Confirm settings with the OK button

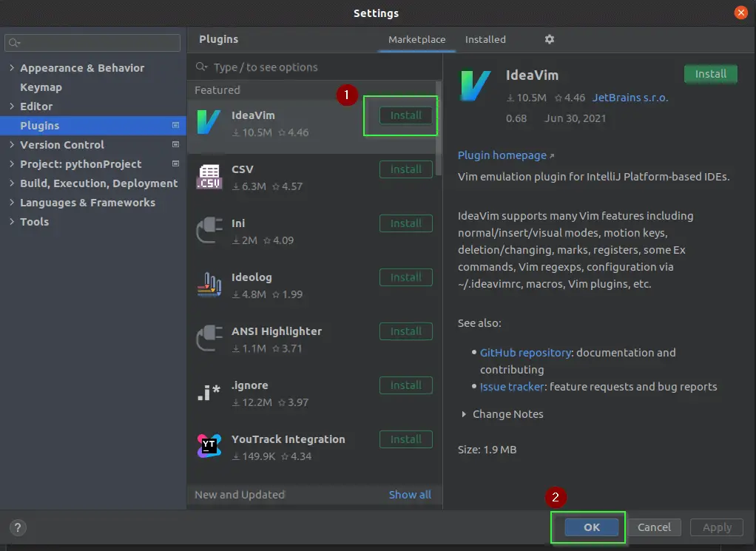coord(592,527)
